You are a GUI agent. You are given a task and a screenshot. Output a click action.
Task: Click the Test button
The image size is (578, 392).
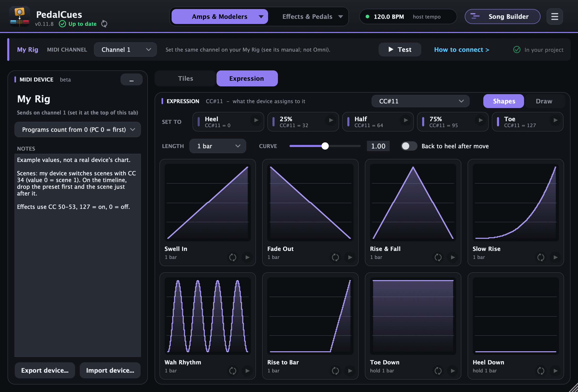tap(400, 50)
